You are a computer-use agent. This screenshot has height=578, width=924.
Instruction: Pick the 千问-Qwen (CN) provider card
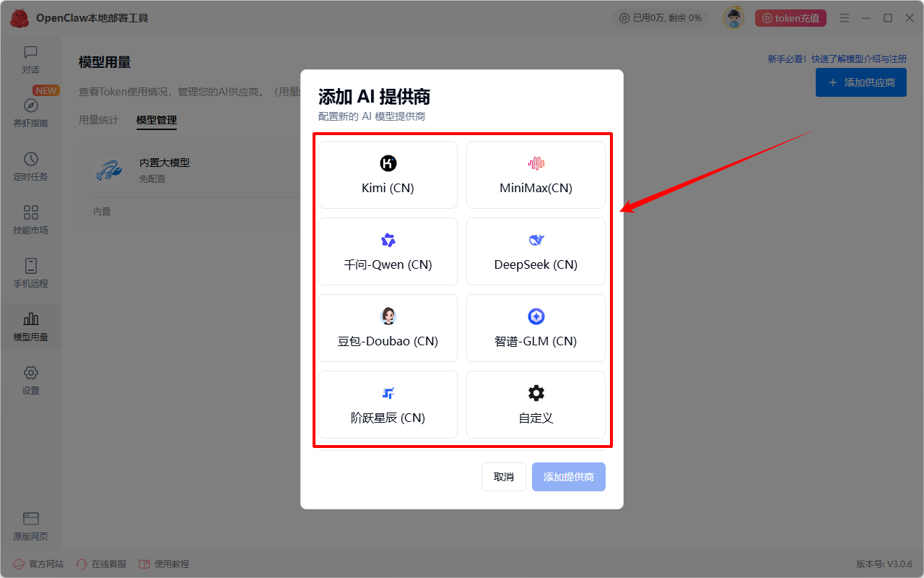click(388, 251)
